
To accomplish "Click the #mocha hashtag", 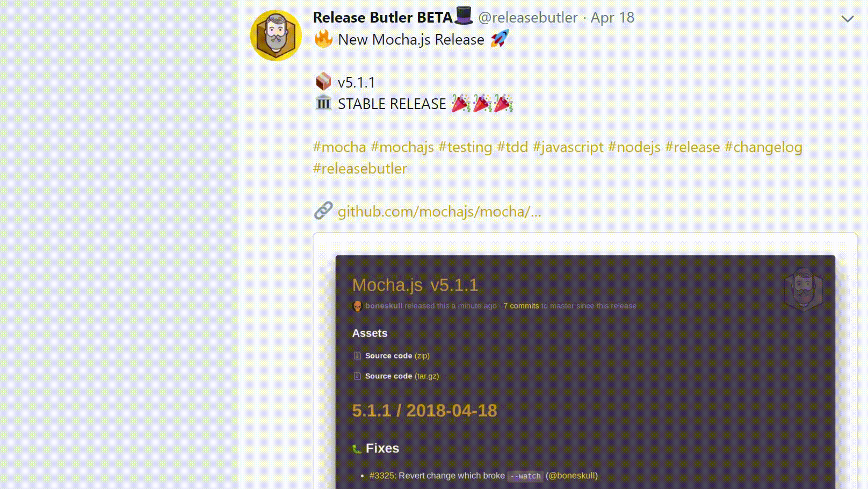I will coord(339,147).
